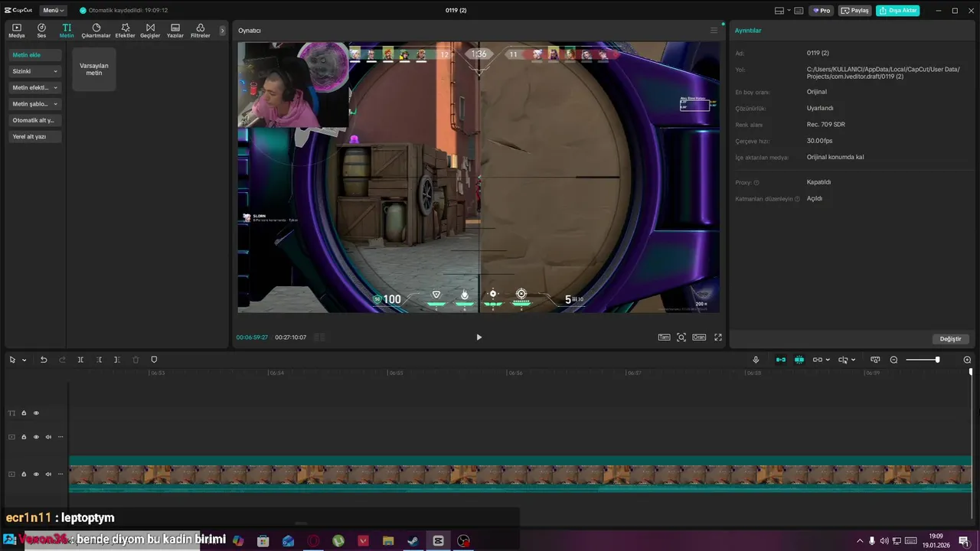Click the Pro button
The height and width of the screenshot is (551, 980).
point(822,11)
